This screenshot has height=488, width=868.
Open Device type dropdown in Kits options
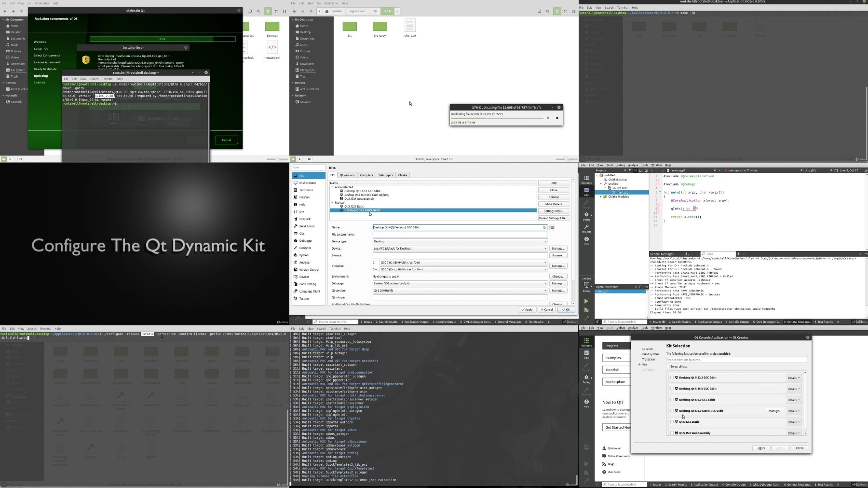click(x=460, y=241)
